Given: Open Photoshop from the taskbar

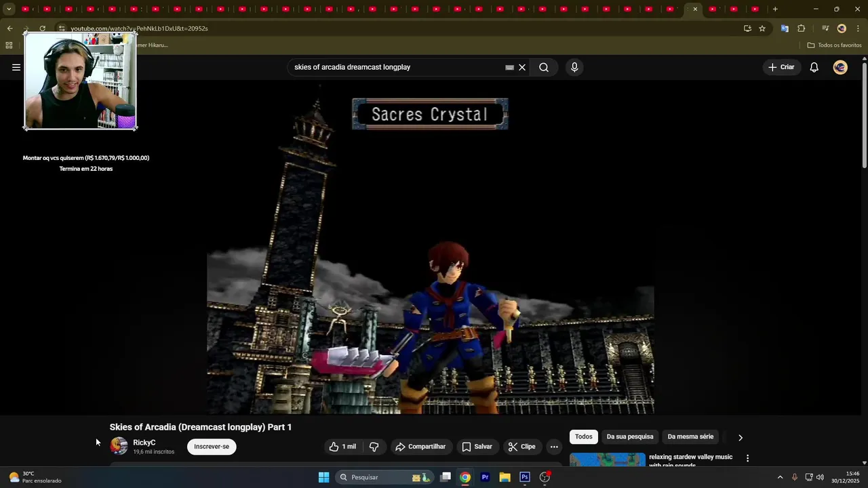Looking at the screenshot, I should (x=524, y=477).
